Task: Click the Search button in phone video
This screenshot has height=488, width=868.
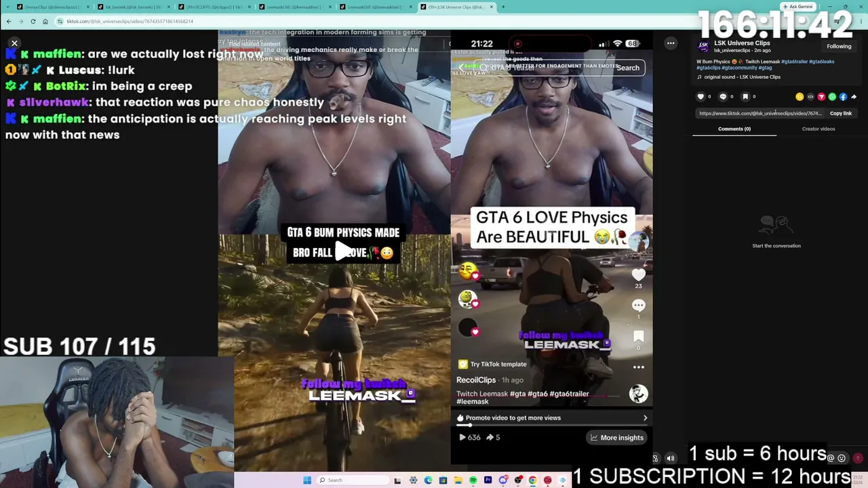Action: pyautogui.click(x=627, y=68)
